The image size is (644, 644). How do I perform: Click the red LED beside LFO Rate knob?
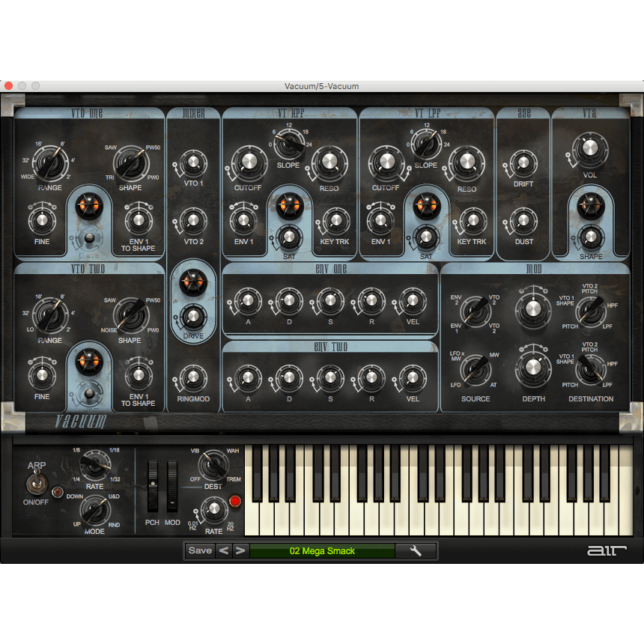[x=235, y=501]
